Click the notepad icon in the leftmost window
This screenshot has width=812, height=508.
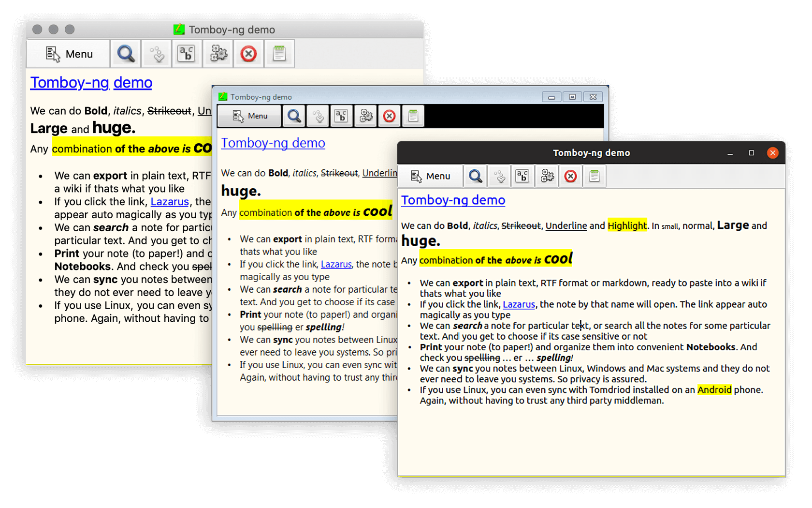[x=279, y=54]
